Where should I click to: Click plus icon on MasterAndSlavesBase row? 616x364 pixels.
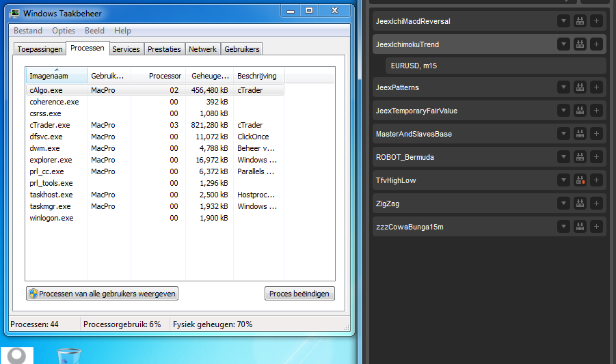(596, 134)
